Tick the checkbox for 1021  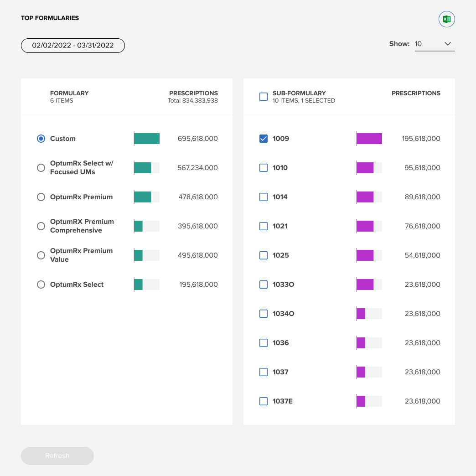[x=264, y=226]
